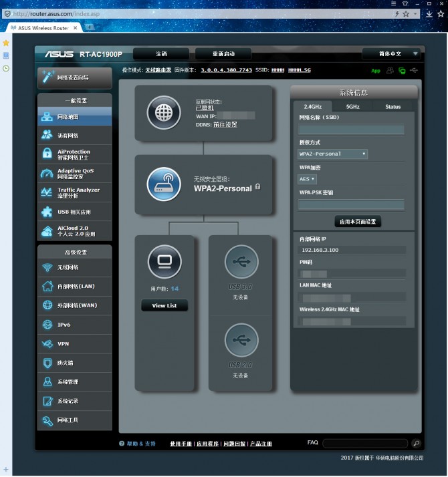448x477 pixels.
Task: Open the 产品注册 registration link
Action: coord(261,444)
